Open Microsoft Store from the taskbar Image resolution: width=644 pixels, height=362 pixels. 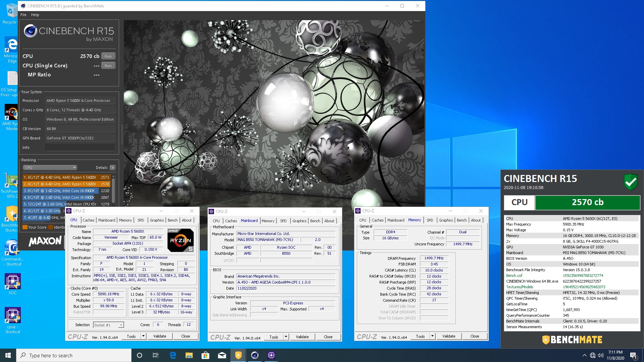[x=205, y=355]
